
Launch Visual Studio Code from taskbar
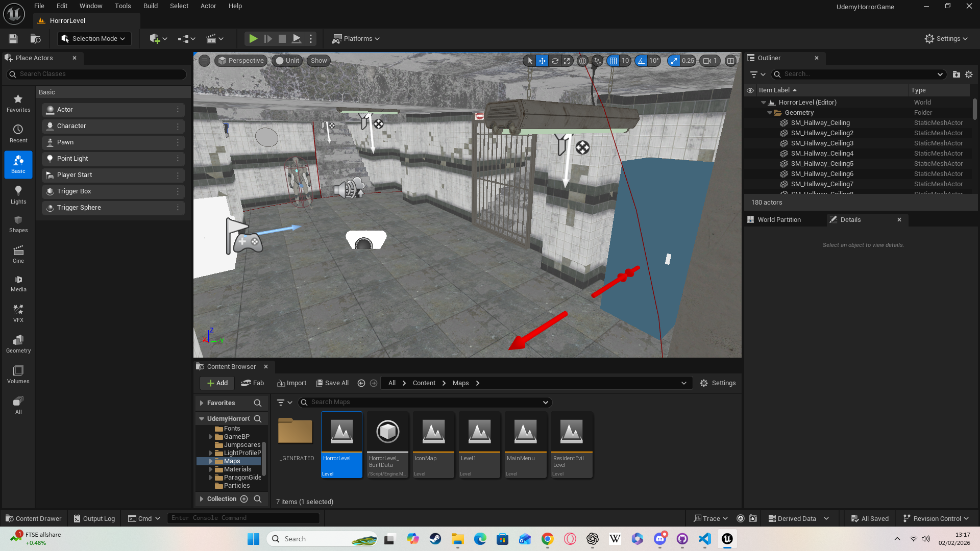[704, 539]
